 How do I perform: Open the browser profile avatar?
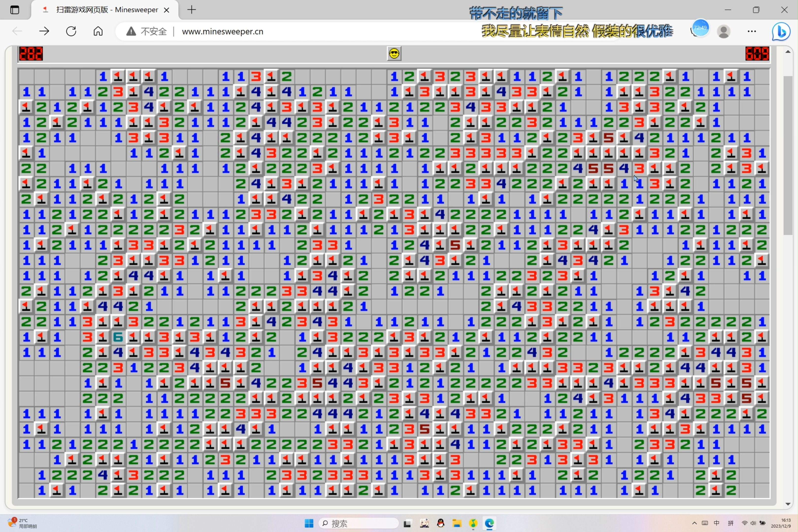coord(723,31)
